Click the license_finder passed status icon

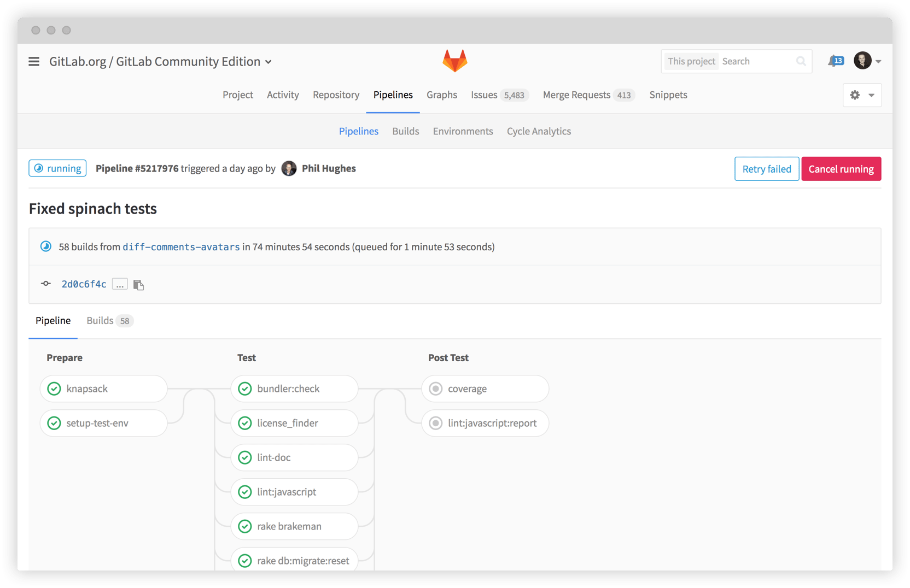pyautogui.click(x=245, y=423)
